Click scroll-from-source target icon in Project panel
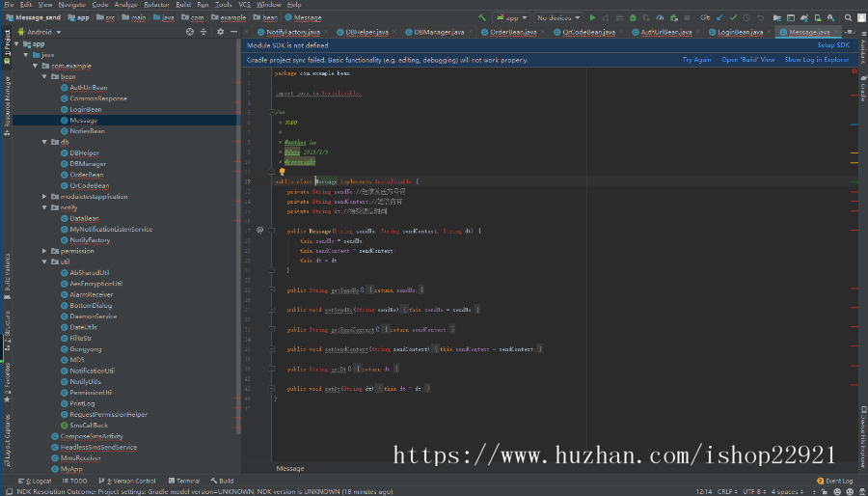868x496 pixels. [x=189, y=32]
